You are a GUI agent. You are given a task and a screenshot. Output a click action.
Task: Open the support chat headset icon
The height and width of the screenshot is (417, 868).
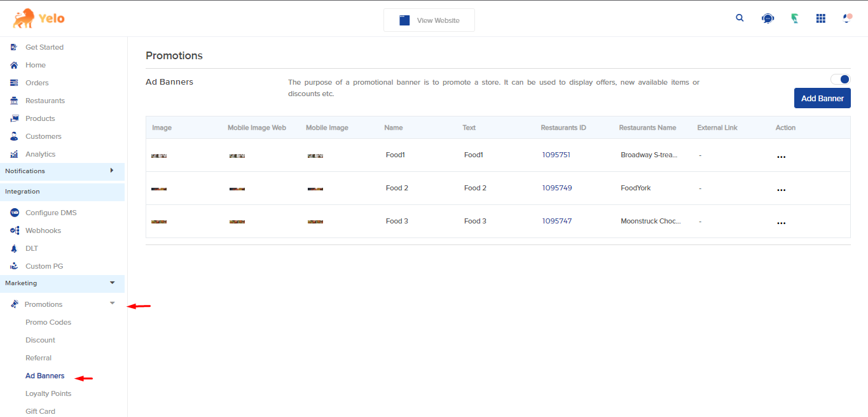point(768,18)
